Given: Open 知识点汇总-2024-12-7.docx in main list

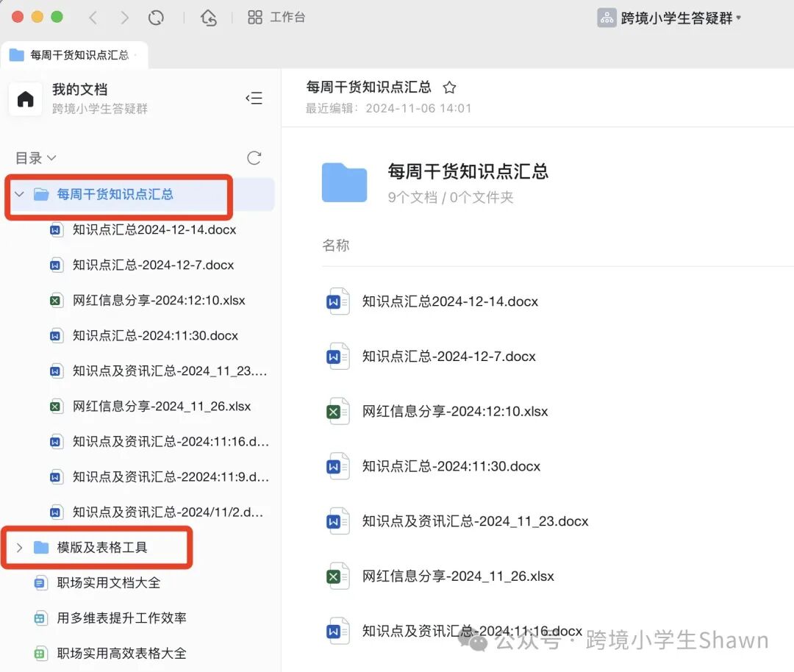Looking at the screenshot, I should click(448, 357).
